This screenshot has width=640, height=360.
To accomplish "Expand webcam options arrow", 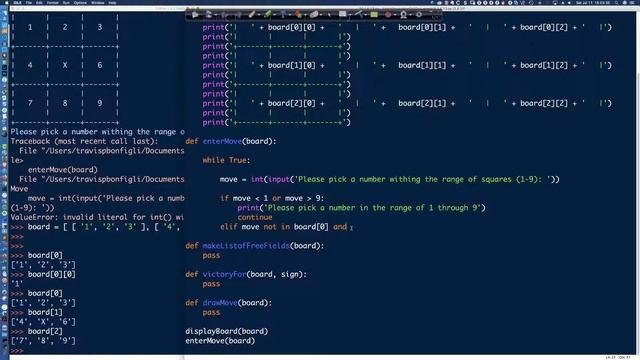I will 411,15.
